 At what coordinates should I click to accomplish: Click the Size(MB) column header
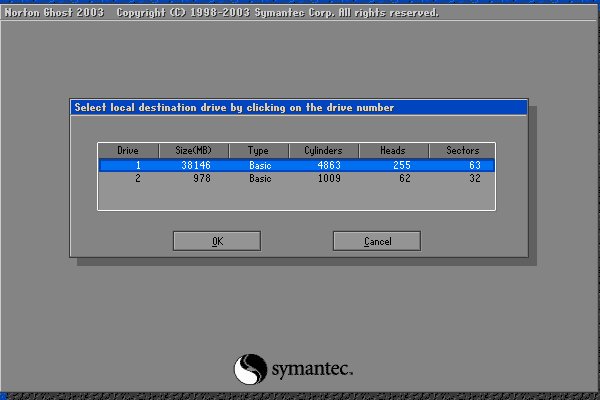pyautogui.click(x=193, y=150)
